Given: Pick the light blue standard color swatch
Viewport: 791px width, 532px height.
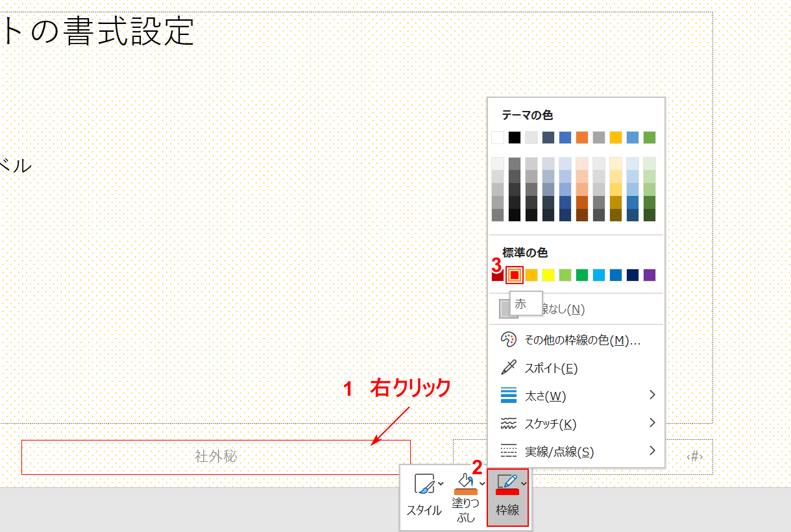Looking at the screenshot, I should (599, 275).
